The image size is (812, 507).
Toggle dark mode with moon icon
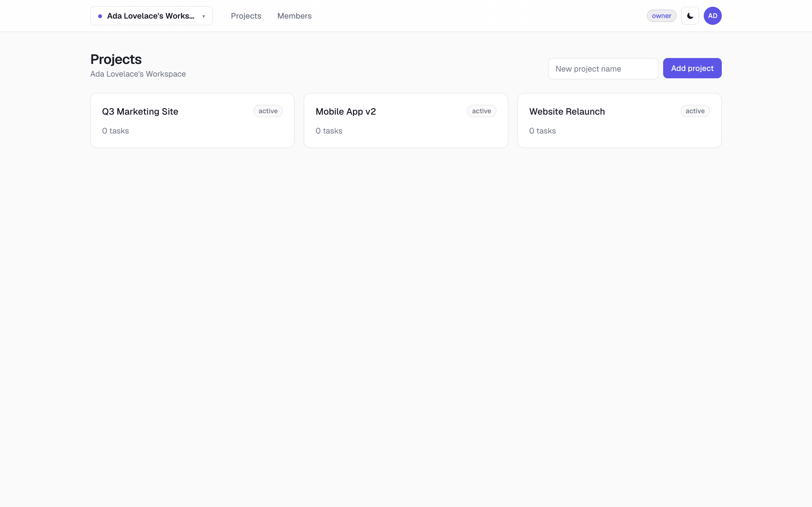point(690,16)
